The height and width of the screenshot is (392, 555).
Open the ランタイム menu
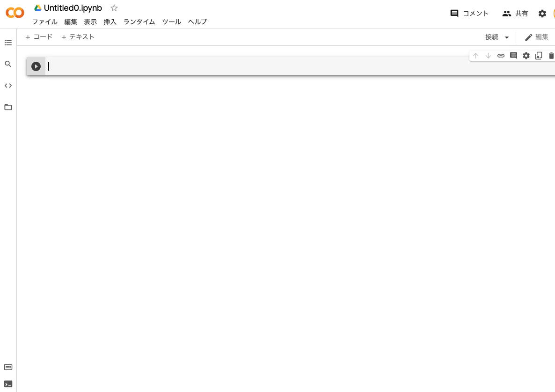click(x=139, y=22)
